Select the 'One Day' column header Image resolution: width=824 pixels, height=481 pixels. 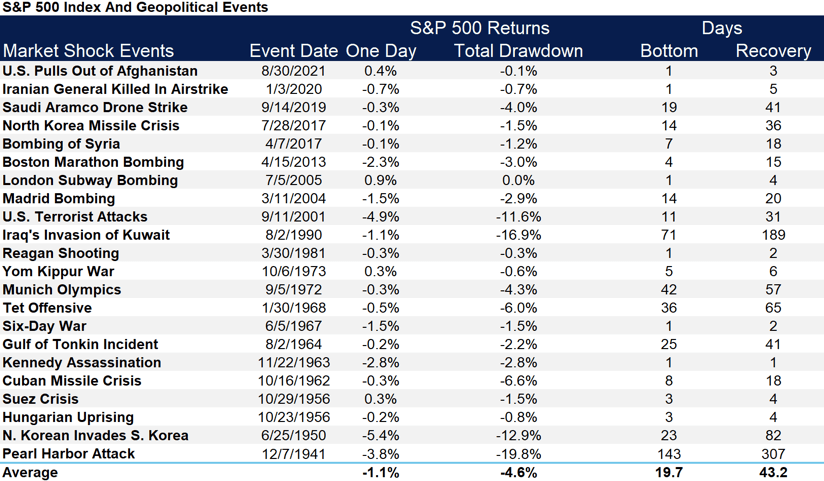coord(382,51)
